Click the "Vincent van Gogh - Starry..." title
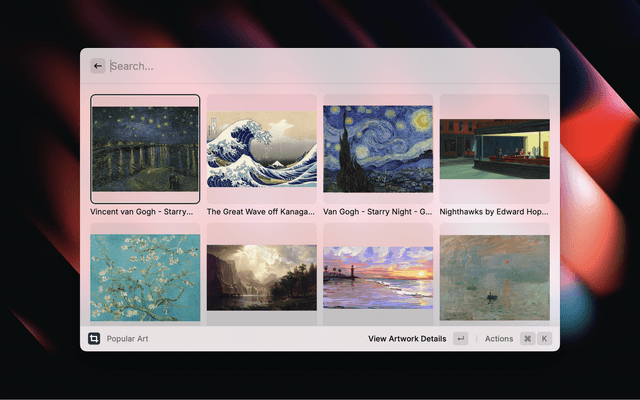 [142, 212]
